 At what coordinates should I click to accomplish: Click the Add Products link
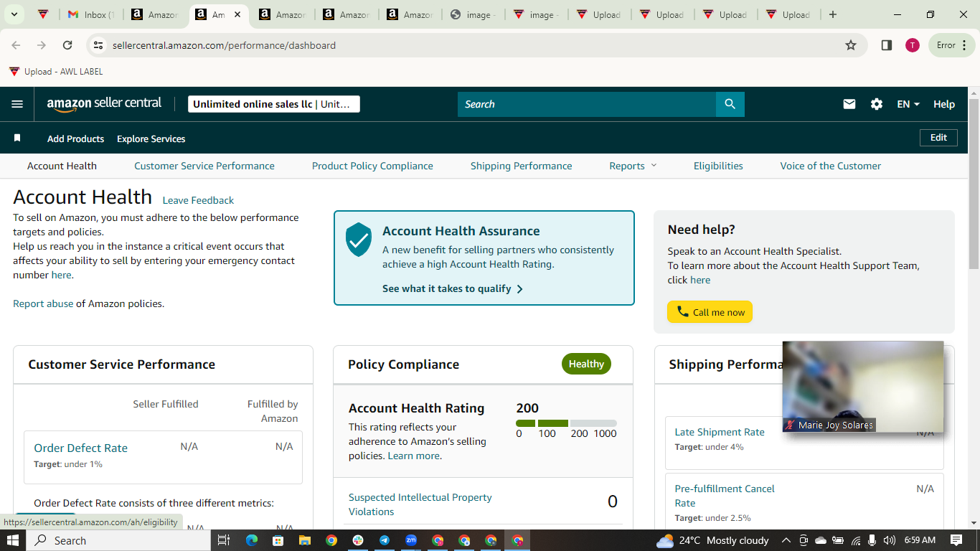75,138
